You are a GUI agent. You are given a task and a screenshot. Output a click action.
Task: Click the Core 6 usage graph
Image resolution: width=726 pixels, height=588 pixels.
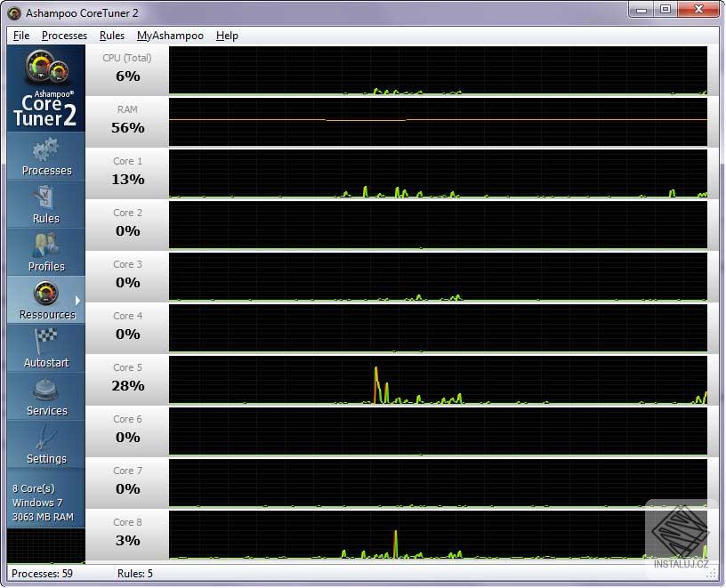click(x=438, y=431)
